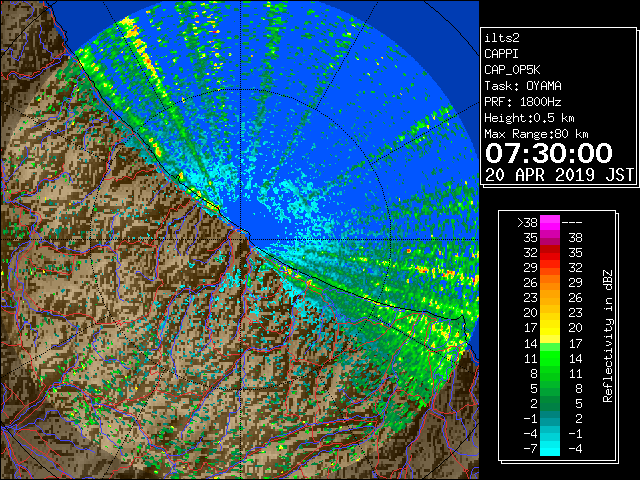Image resolution: width=640 pixels, height=480 pixels.
Task: Click the 'Max Range:80 km' line
Action: click(x=536, y=134)
